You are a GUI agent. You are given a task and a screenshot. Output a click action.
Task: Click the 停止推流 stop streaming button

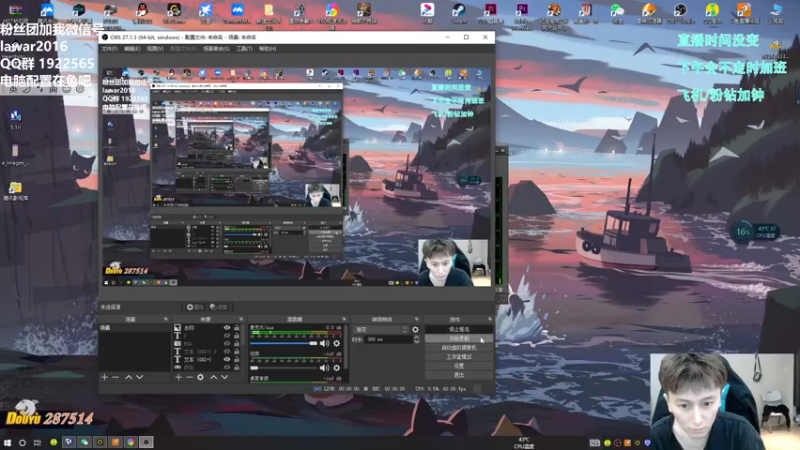459,330
